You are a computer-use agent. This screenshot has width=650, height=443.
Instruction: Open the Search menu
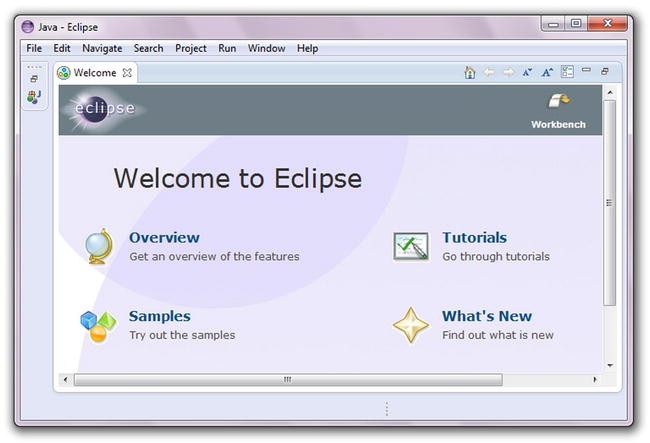(x=148, y=48)
